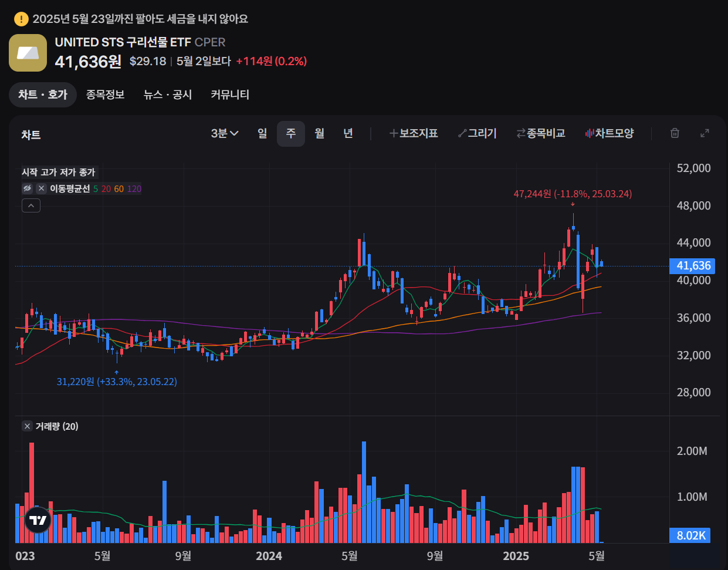
Task: Click the 28,000 price axis label
Action: (x=693, y=393)
